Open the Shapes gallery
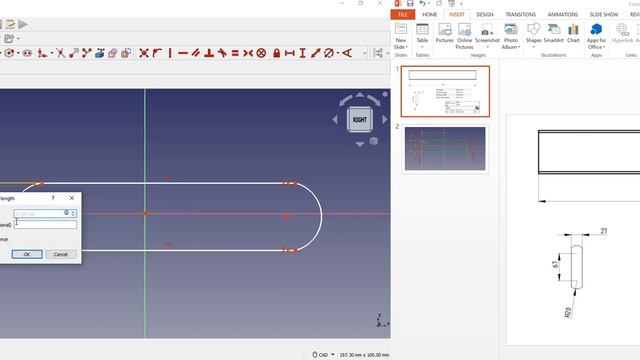This screenshot has width=640, height=360. coord(533,36)
